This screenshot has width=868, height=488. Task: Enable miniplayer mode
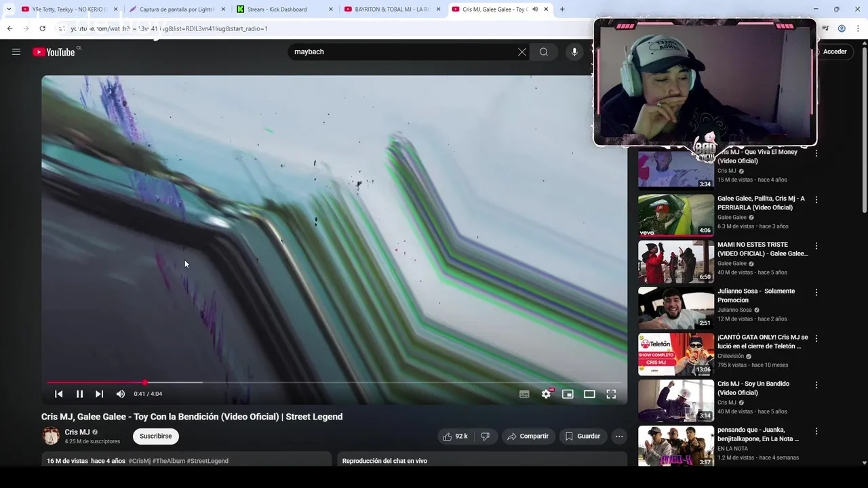click(568, 394)
